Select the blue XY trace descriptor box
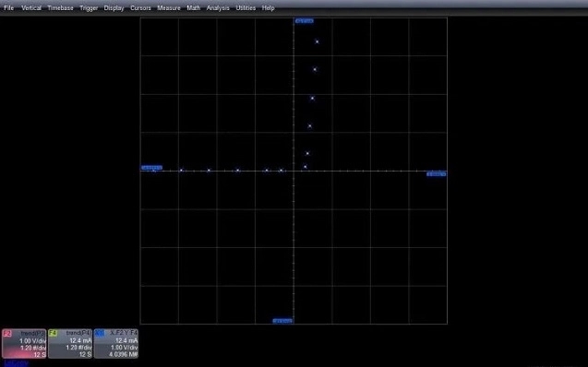588x367 pixels. tap(116, 344)
